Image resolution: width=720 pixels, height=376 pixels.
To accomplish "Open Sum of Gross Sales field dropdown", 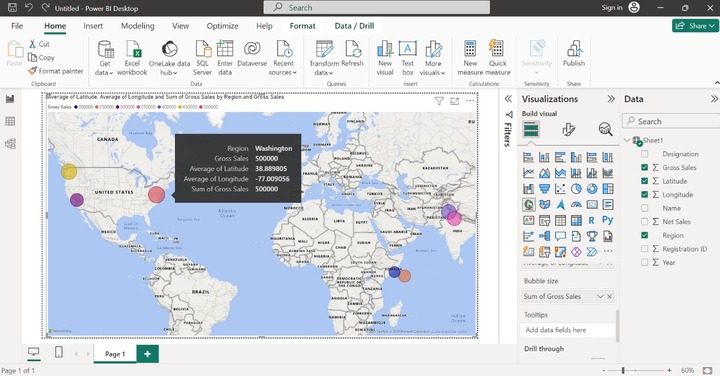I will pos(600,297).
